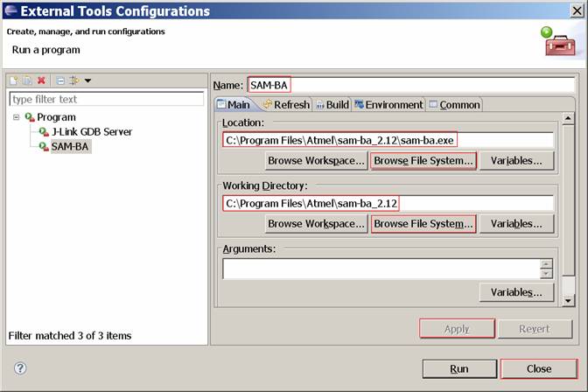Image resolution: width=588 pixels, height=392 pixels.
Task: Click the SAM-BA tree item icon
Action: pyautogui.click(x=44, y=147)
